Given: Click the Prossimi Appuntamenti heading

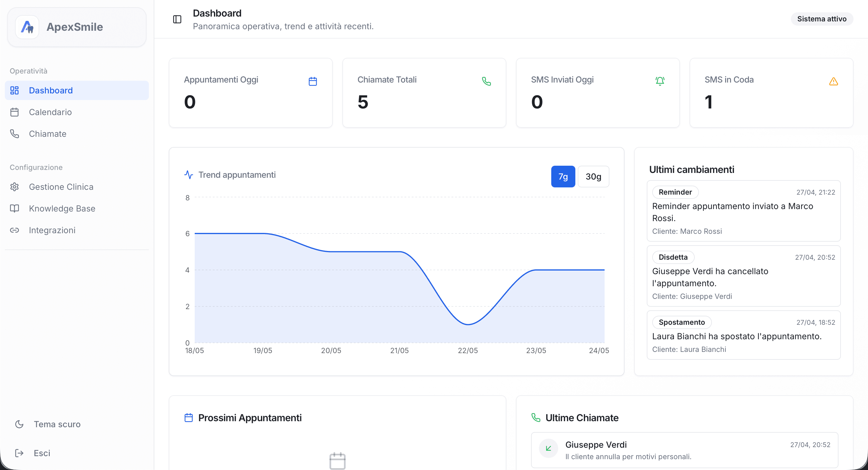Looking at the screenshot, I should pyautogui.click(x=250, y=418).
